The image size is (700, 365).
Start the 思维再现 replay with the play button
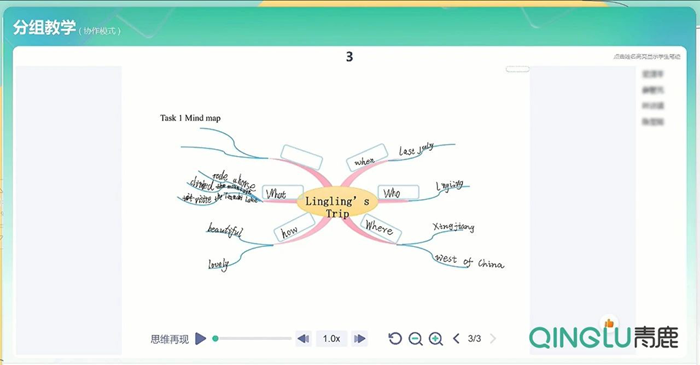click(201, 339)
